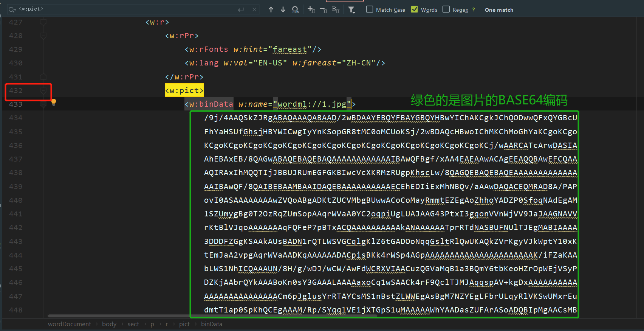Click line number 448 in the gutter
644x331 pixels.
pyautogui.click(x=16, y=310)
